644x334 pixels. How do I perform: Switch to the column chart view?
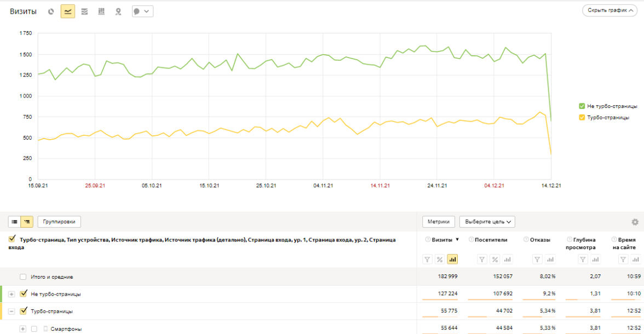[x=101, y=11]
